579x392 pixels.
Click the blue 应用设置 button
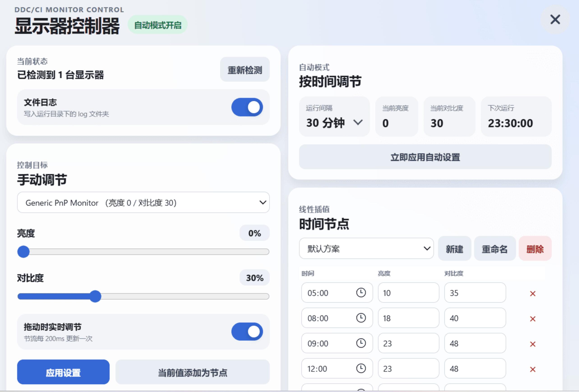tap(63, 372)
